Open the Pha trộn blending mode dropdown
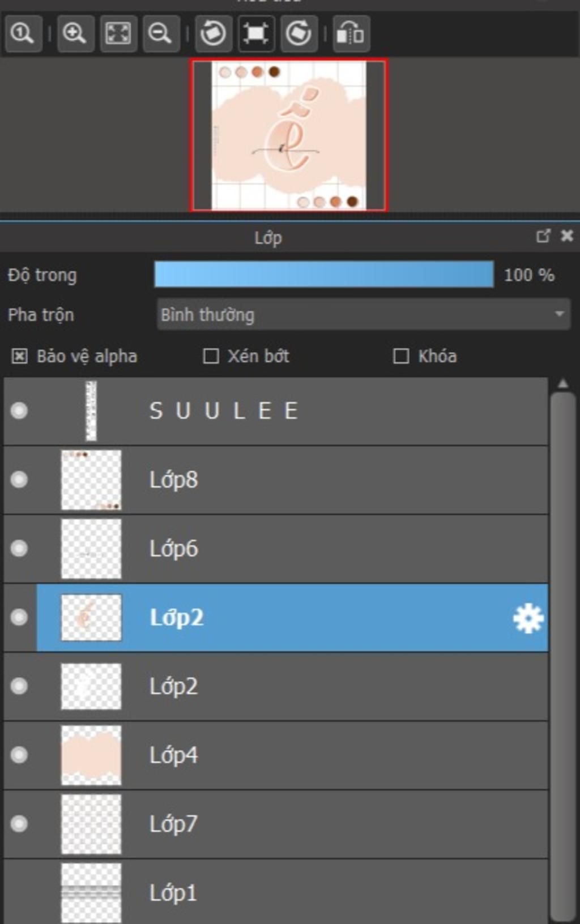 [363, 315]
